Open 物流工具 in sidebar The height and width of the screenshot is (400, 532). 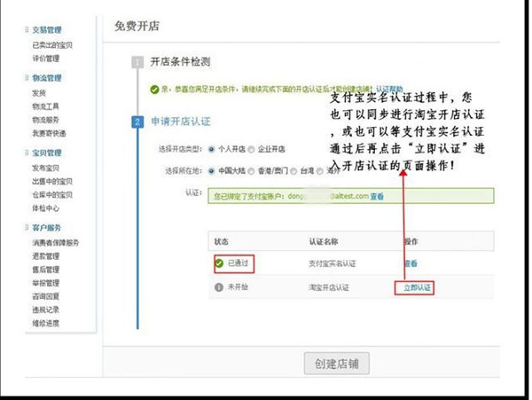coord(45,106)
